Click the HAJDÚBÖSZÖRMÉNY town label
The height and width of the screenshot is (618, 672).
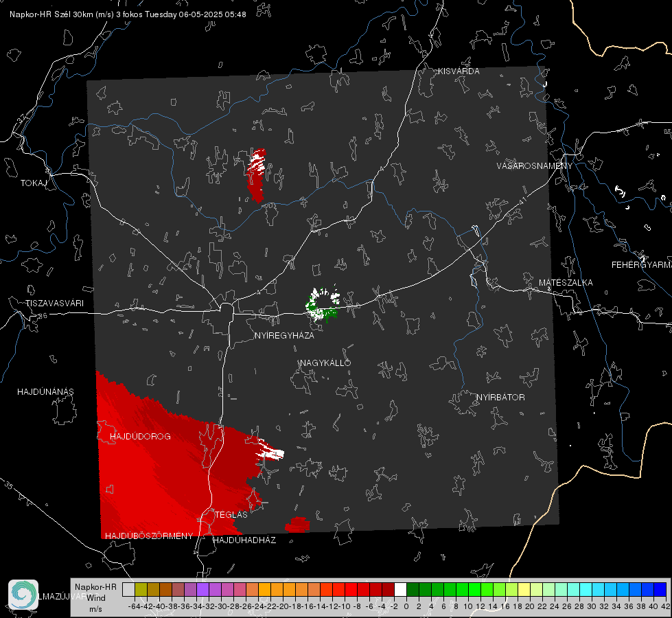tap(149, 536)
